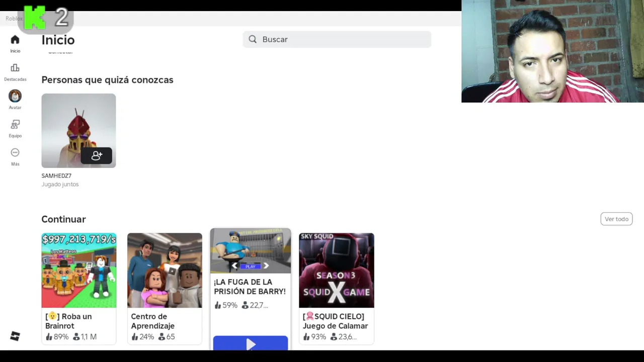Click the 24% rating of Centro de Aprendizaje
Screen dimensions: 644x362
click(142, 336)
